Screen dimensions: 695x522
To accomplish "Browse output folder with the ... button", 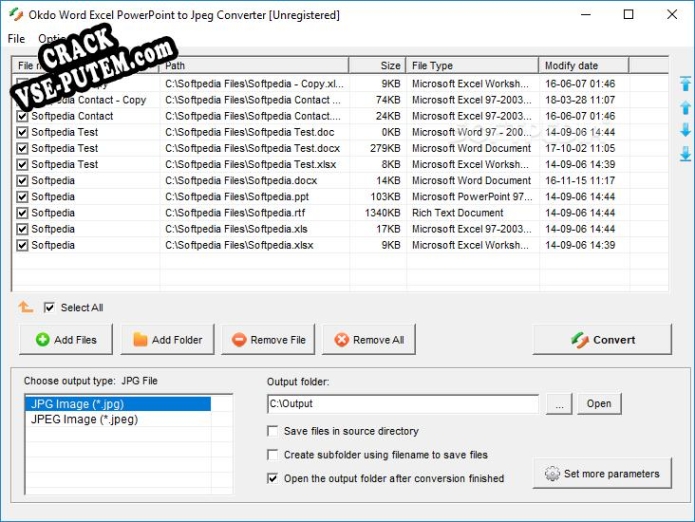I will click(559, 404).
